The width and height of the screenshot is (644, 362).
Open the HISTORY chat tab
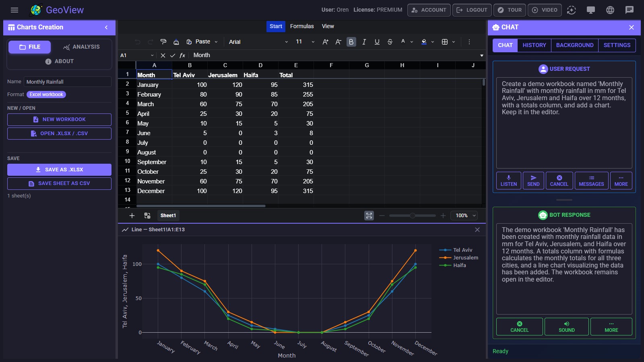coord(534,45)
